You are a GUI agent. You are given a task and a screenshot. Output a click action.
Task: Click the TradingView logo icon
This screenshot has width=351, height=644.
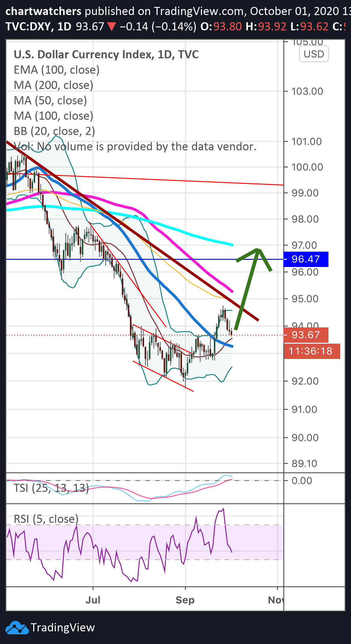(17, 627)
